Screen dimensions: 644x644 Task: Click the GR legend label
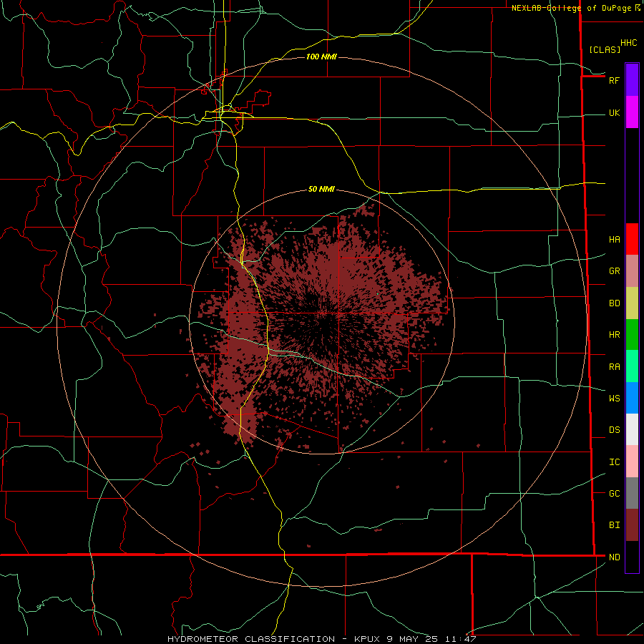point(614,271)
